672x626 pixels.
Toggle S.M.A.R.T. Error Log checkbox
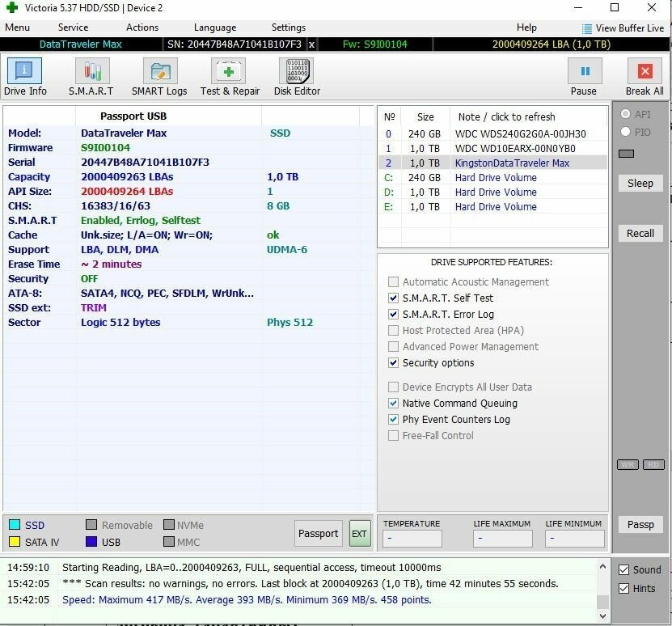393,315
